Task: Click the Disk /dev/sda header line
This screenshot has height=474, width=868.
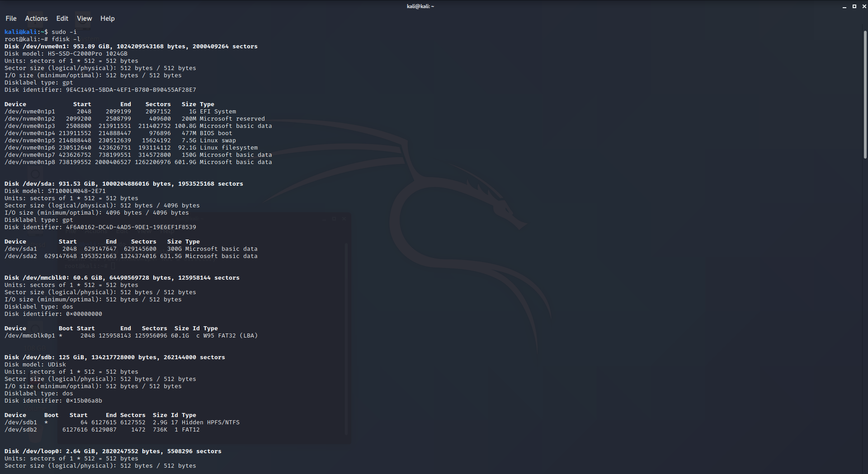Action: click(124, 184)
